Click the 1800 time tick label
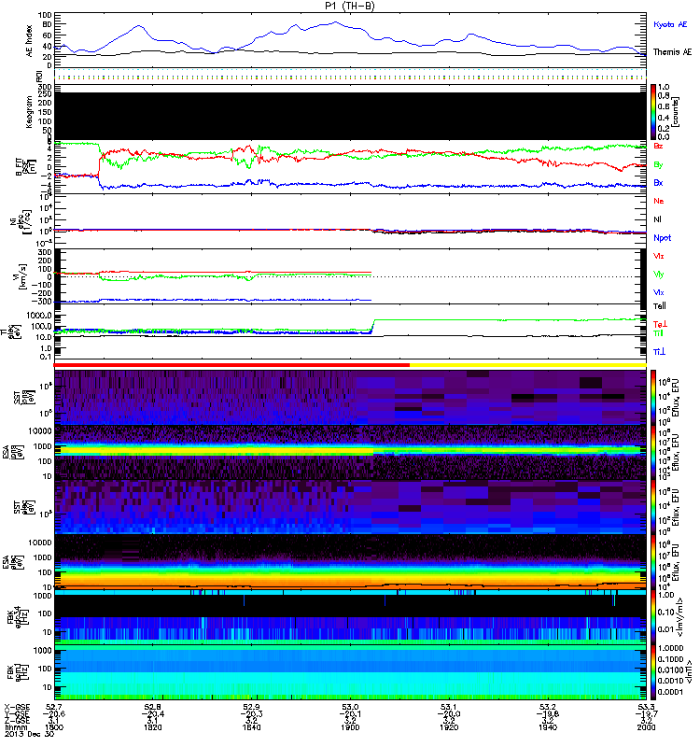Image resolution: width=700 pixels, height=747 pixels. tap(54, 727)
